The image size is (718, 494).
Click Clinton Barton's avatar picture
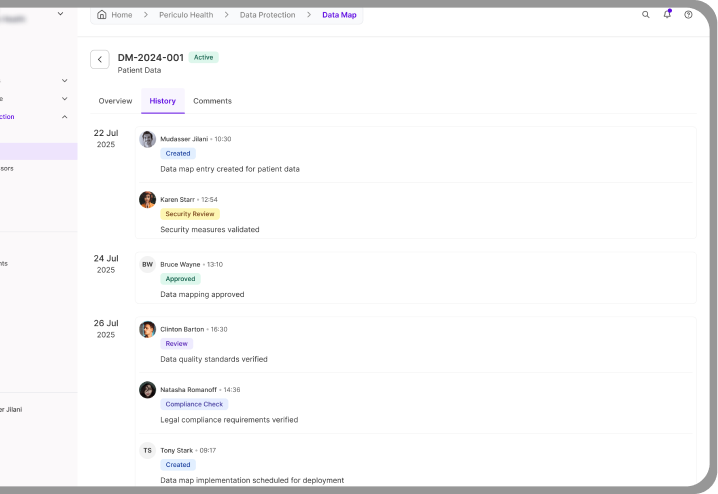[x=147, y=329]
